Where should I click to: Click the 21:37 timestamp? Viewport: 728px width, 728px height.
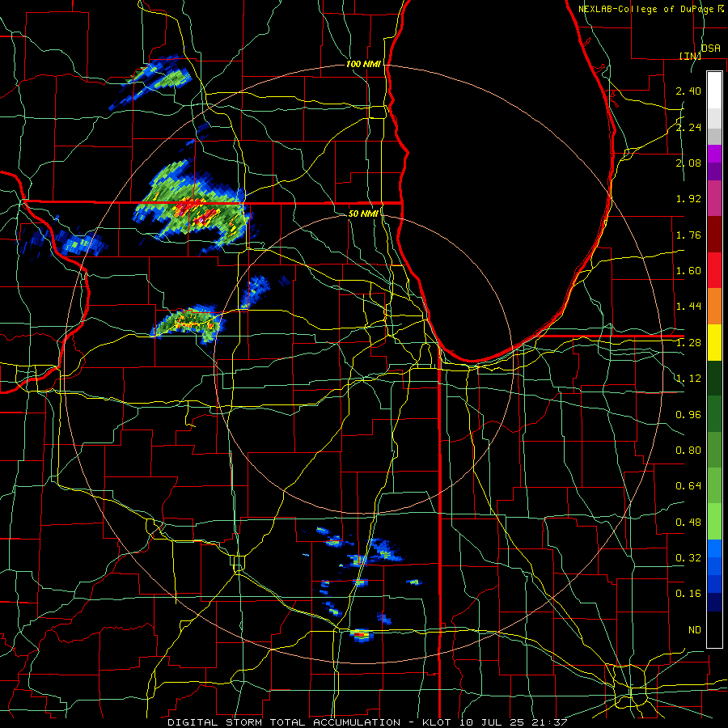pyautogui.click(x=549, y=722)
